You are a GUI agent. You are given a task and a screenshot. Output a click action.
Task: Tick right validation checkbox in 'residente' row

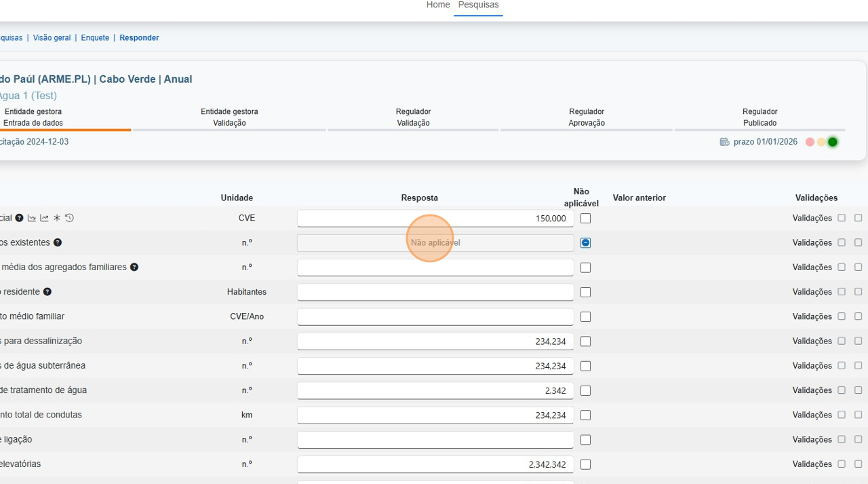[858, 292]
